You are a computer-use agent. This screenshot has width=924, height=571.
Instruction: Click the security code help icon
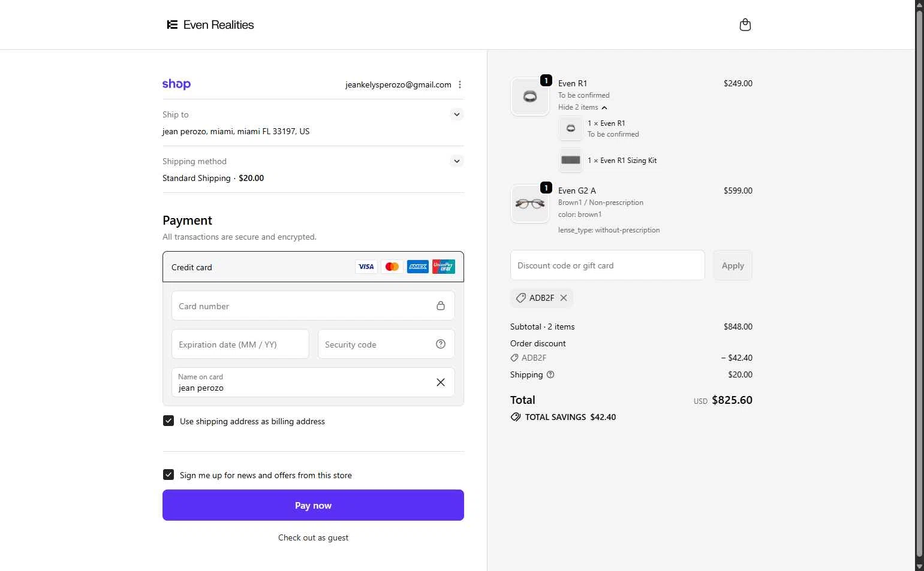[x=441, y=344]
